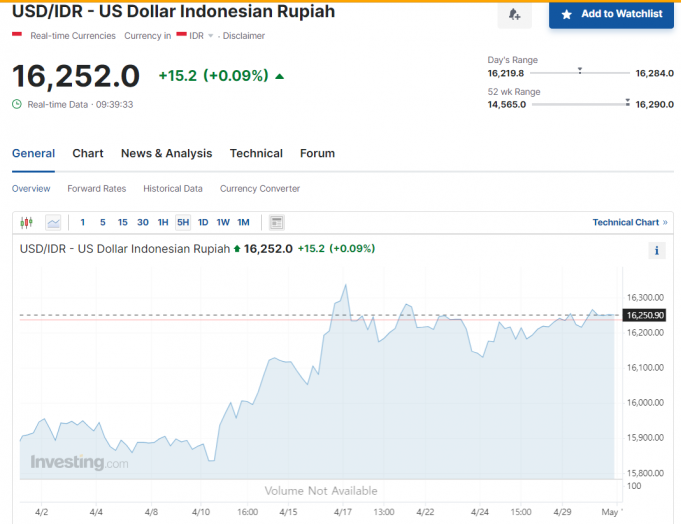Click the chart info icon

(x=657, y=251)
